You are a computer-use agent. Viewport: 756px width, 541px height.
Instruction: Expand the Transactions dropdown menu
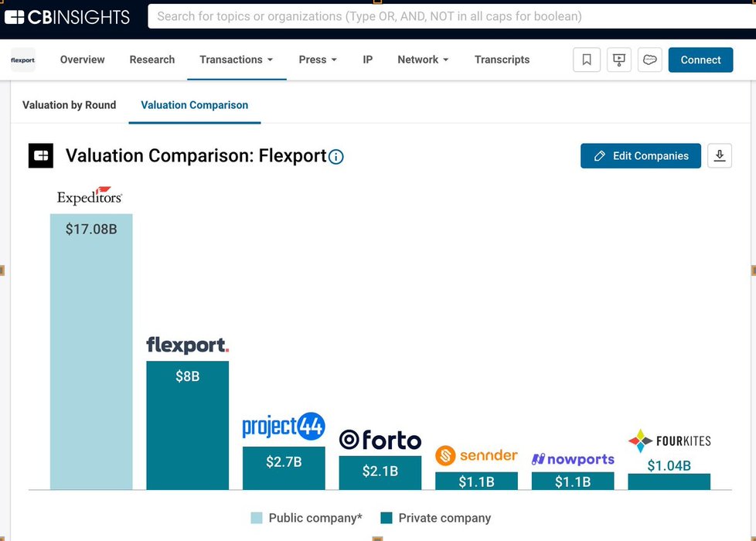coord(236,60)
